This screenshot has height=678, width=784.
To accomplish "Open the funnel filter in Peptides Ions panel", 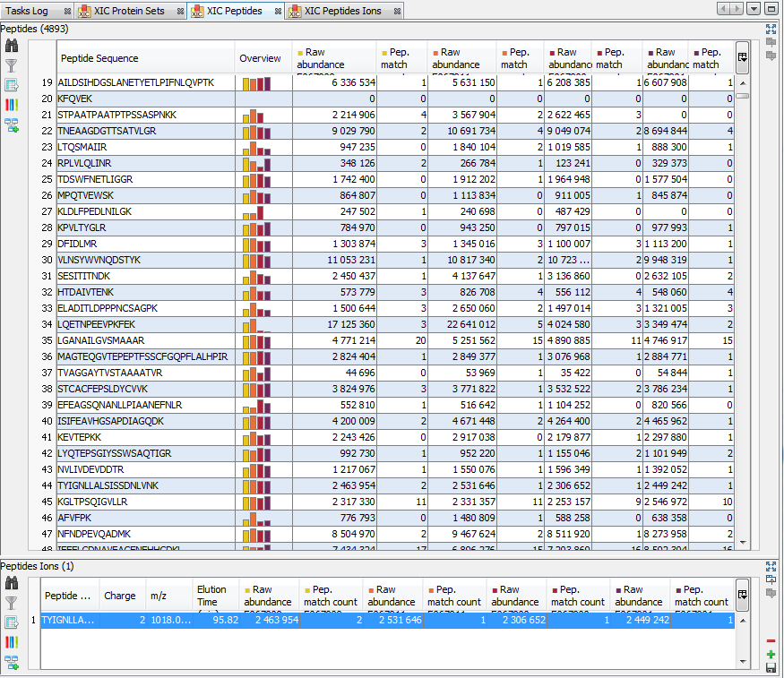I will (x=12, y=603).
